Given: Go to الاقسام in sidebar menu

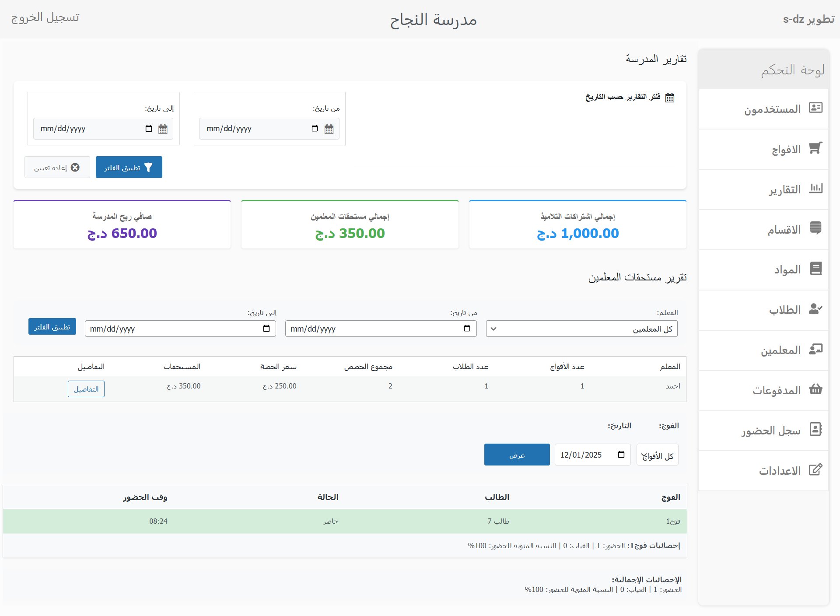Looking at the screenshot, I should click(784, 230).
